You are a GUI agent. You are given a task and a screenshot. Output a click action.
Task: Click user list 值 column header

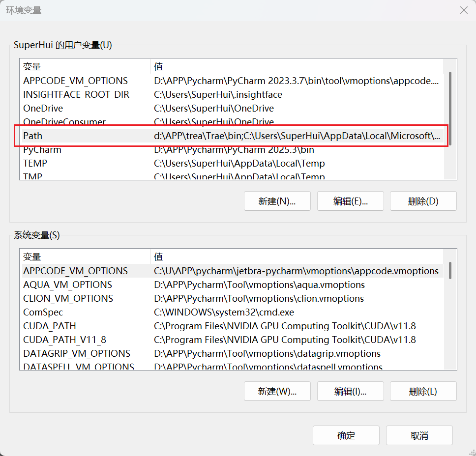(297, 66)
